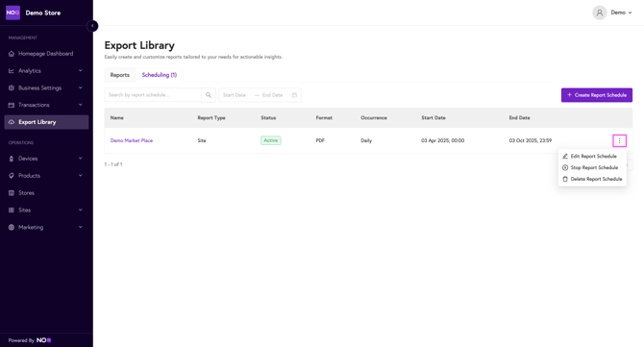Expand the Marketing chevron

tap(81, 227)
